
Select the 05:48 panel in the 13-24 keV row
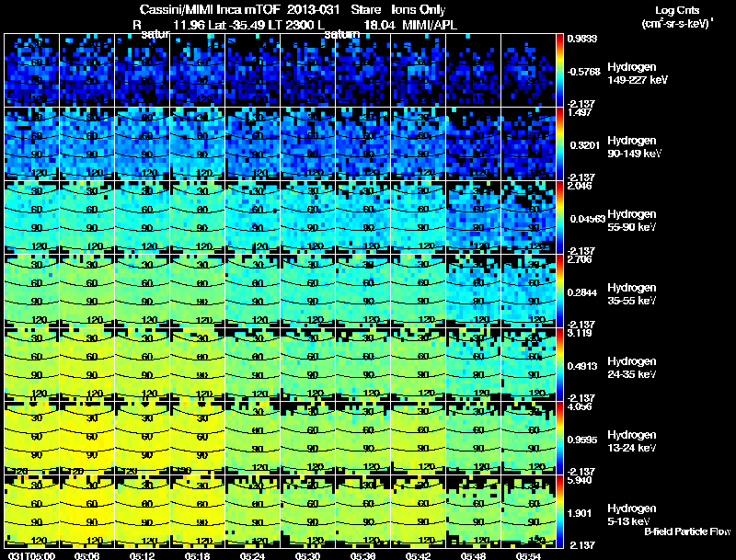474,438
